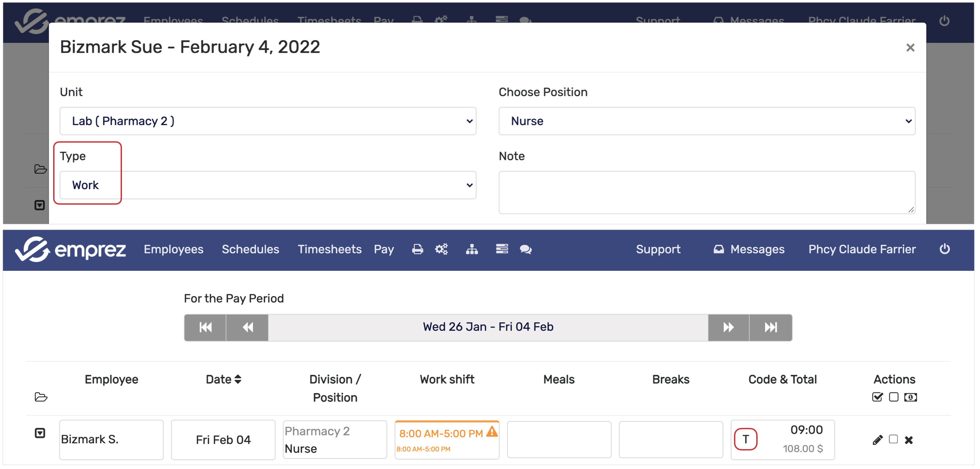The image size is (980, 469).
Task: Click inside the Note text area
Action: pyautogui.click(x=707, y=193)
